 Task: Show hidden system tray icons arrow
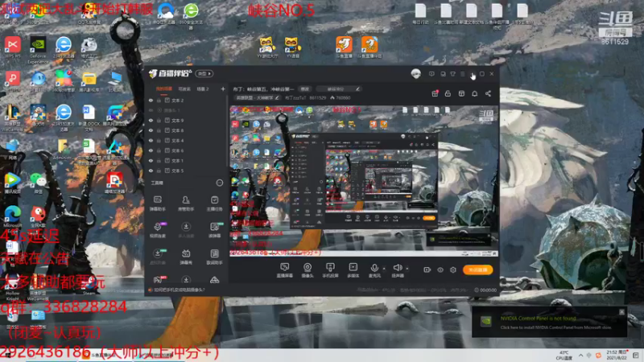tap(580, 355)
